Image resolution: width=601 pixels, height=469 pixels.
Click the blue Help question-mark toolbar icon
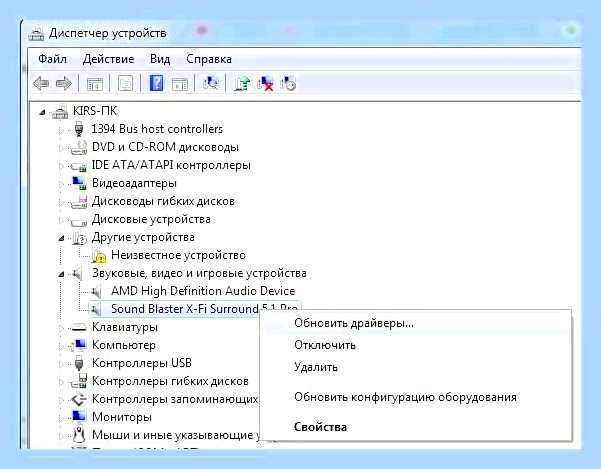tap(156, 83)
